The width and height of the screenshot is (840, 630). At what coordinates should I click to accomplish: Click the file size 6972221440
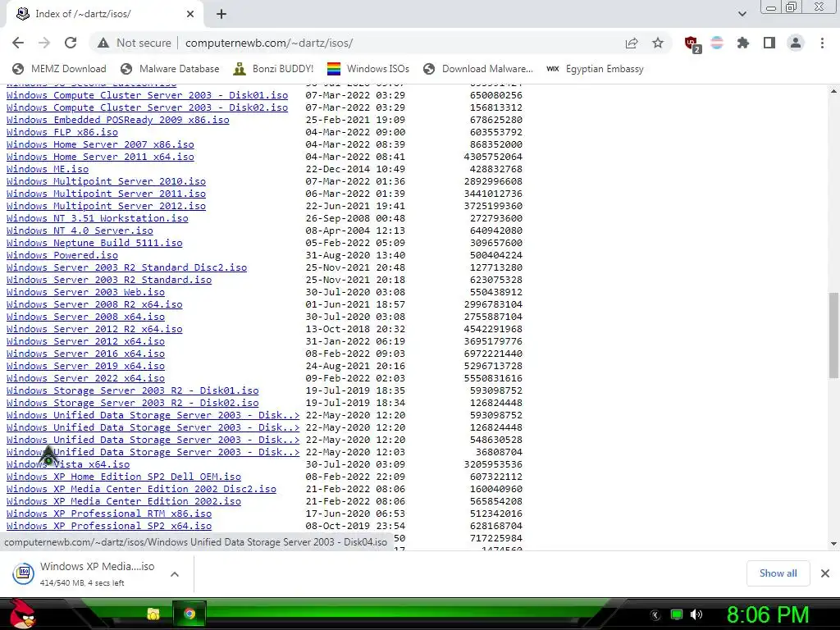(x=493, y=354)
